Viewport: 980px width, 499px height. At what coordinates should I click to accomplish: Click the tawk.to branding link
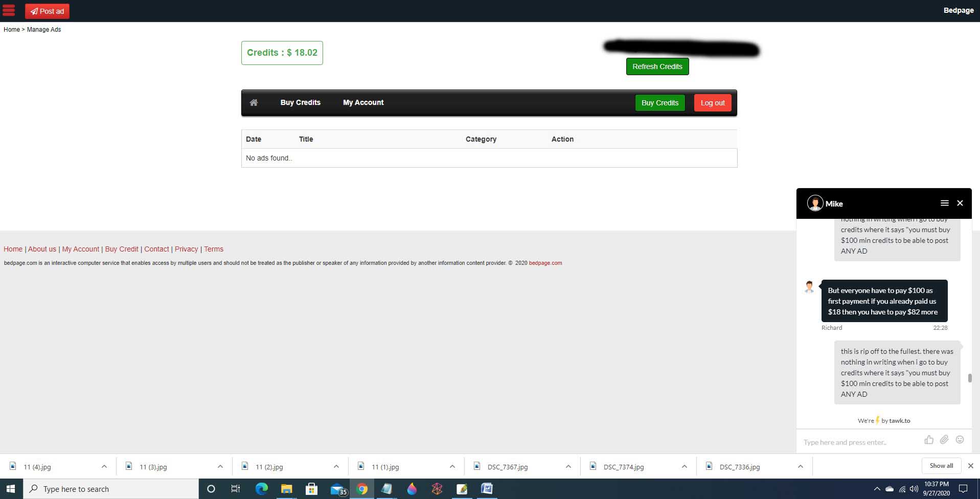(x=899, y=421)
